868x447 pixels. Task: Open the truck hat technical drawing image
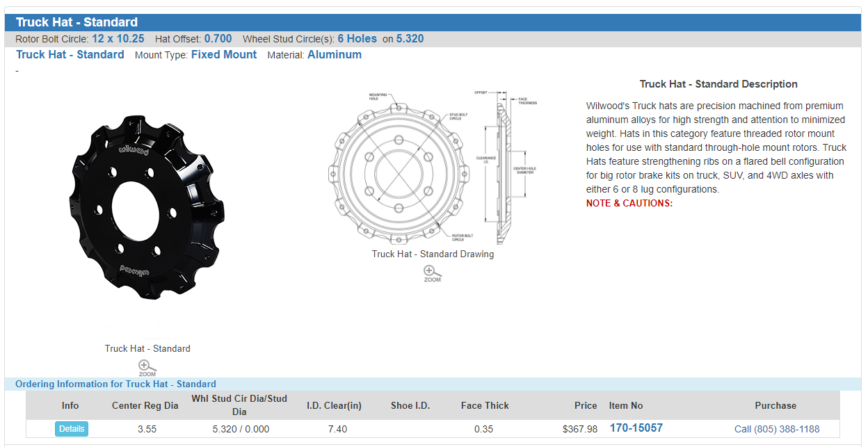coord(432,167)
